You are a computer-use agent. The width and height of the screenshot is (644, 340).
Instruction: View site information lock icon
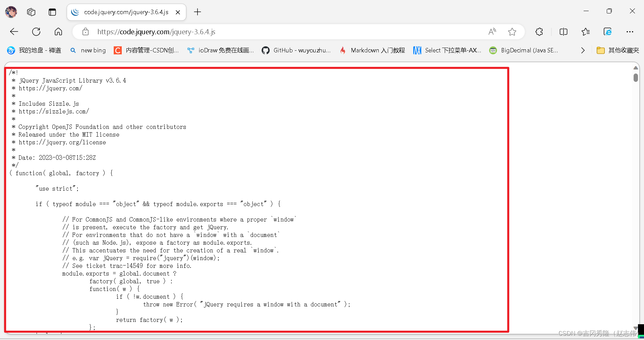(86, 32)
